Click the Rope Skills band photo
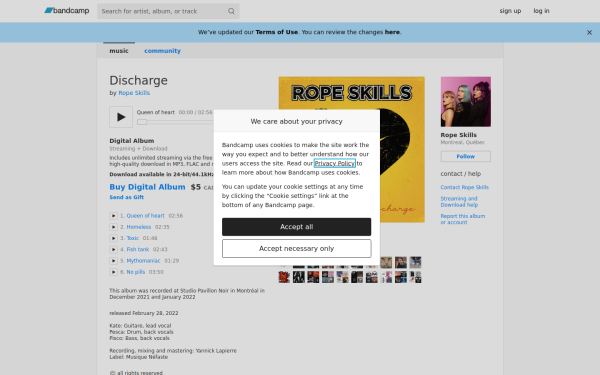 (x=466, y=102)
